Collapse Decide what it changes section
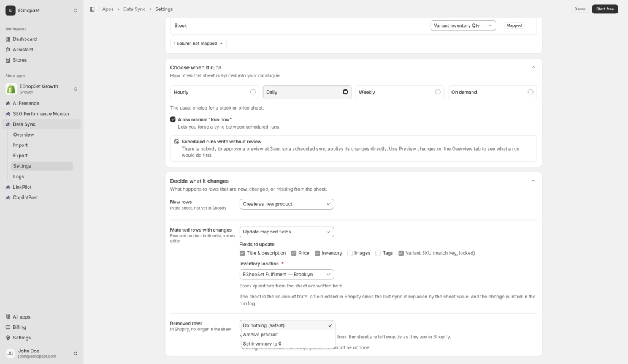Viewport: 628px width, 364px height. point(533,181)
